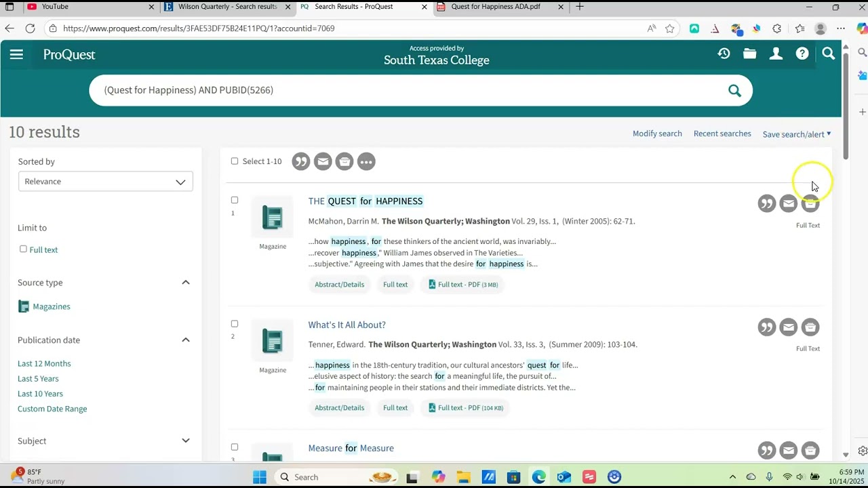Select result 3 checkbox
Viewport: 868px width, 488px height.
(x=235, y=447)
